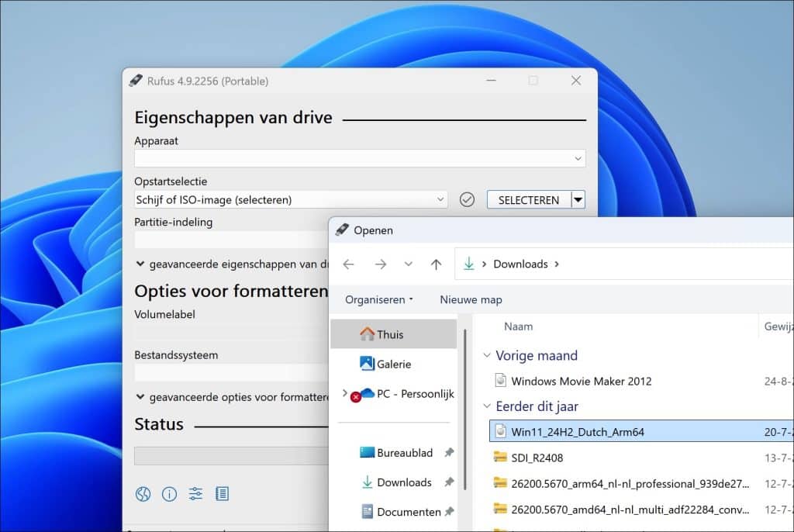
Task: Click the 26200.5670_arm64 professional folder icon
Action: click(500, 483)
